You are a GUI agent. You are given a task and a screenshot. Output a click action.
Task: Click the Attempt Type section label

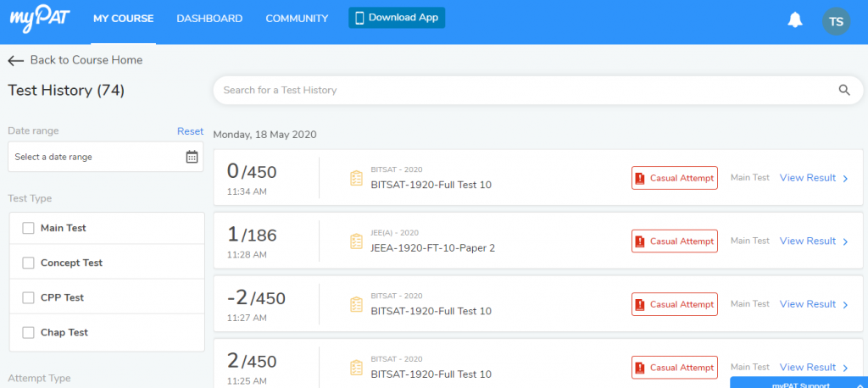[39, 379]
